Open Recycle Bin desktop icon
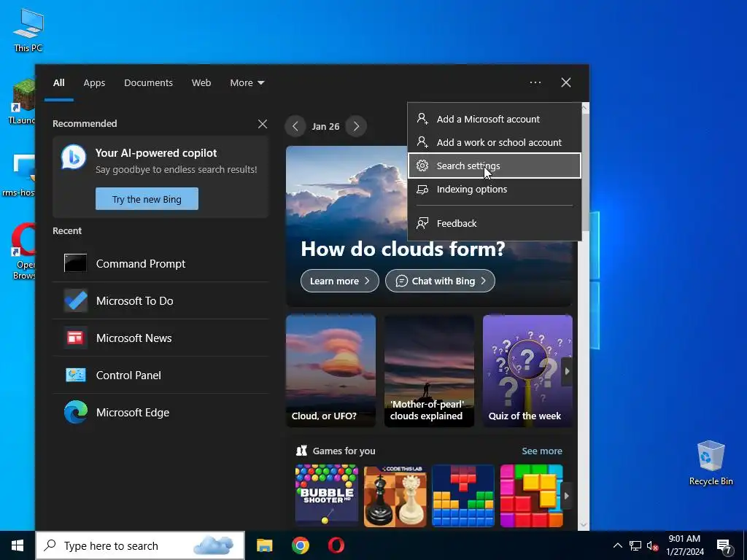 coord(711,463)
